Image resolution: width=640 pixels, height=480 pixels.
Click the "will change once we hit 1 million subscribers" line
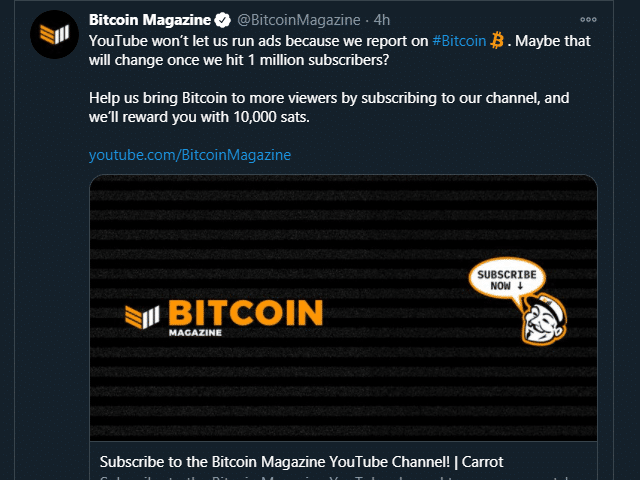tap(239, 60)
